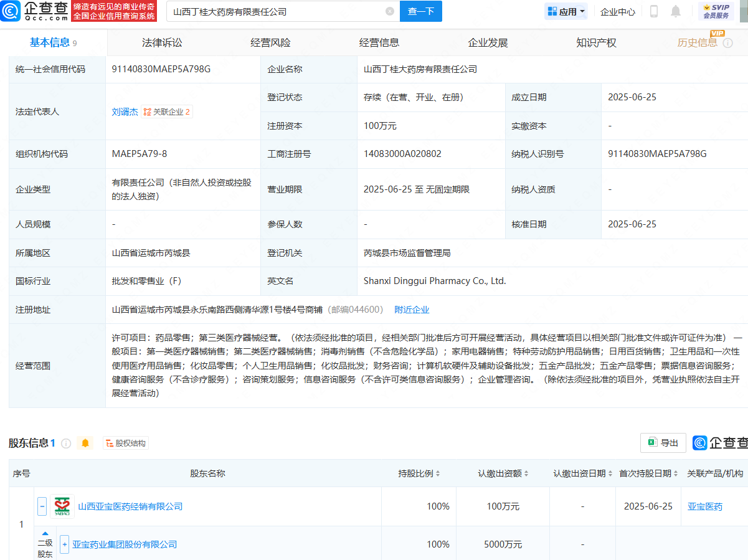Click the 企查查 logo

coord(33,11)
